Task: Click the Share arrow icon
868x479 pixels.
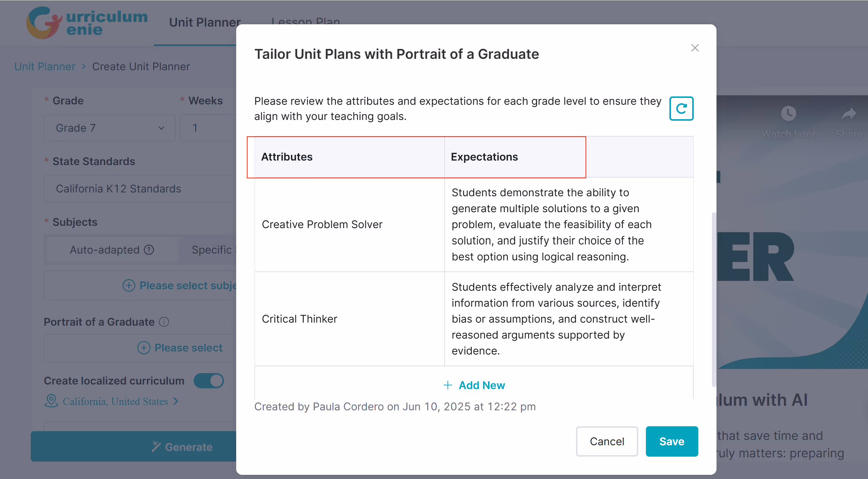Action: click(x=849, y=113)
